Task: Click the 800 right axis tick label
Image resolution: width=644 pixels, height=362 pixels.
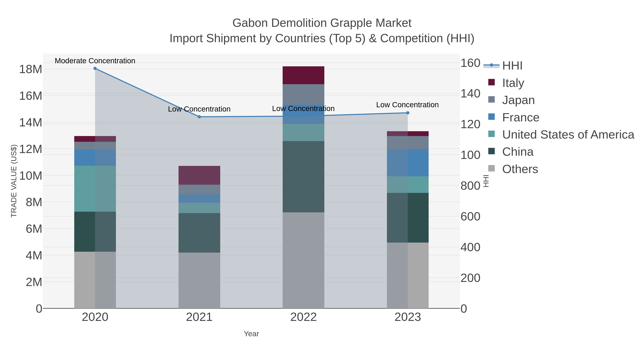Action: point(470,186)
